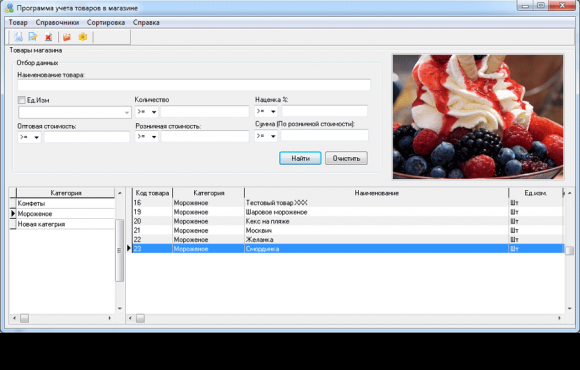The width and height of the screenshot is (580, 370).
Task: Click the add new item document icon
Action: pyautogui.click(x=18, y=37)
